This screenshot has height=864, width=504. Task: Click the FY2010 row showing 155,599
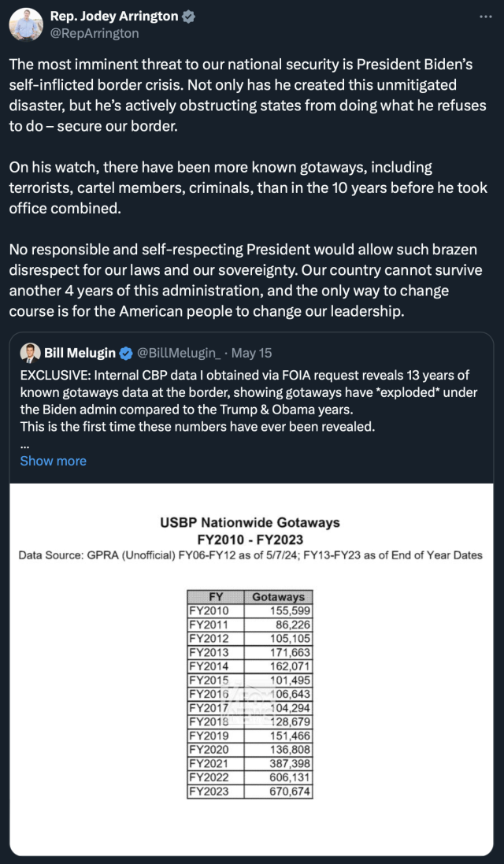click(x=250, y=610)
